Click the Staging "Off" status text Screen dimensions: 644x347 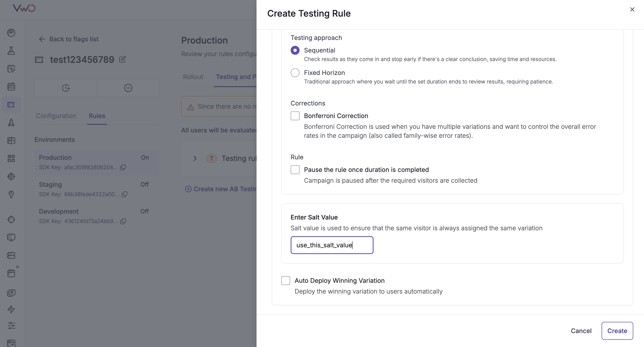click(x=144, y=185)
